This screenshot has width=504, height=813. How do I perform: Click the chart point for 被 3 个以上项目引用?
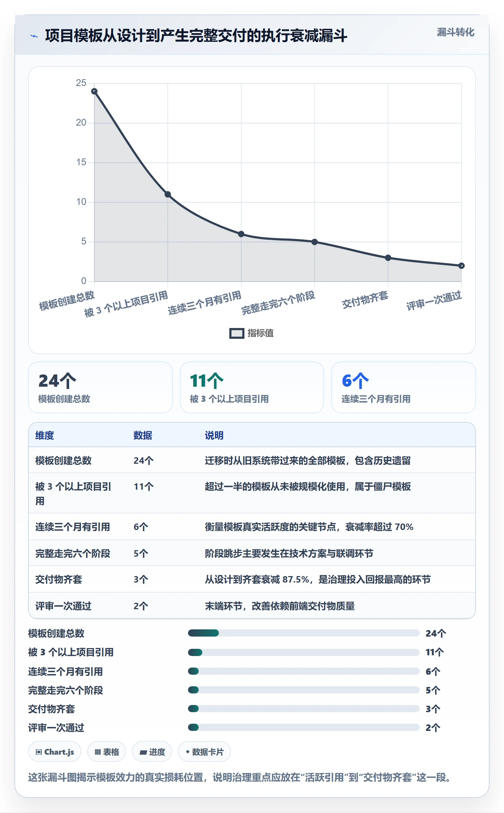coord(168,194)
